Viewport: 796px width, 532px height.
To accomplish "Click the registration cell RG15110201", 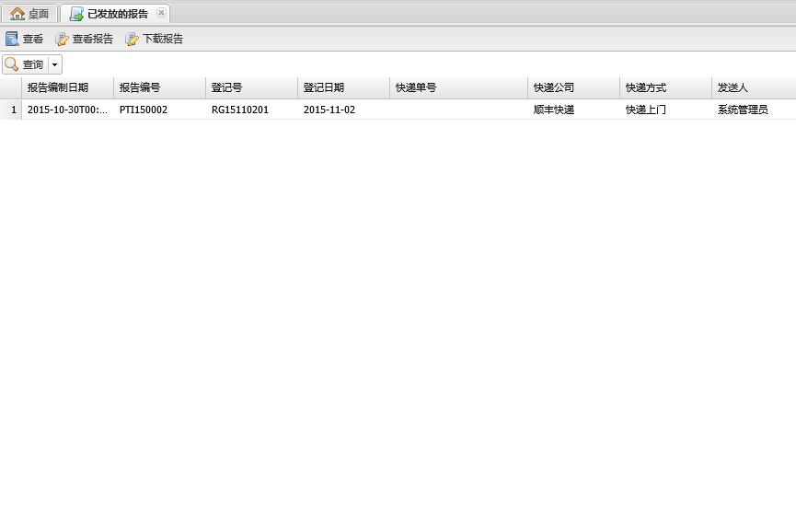I will pos(240,110).
